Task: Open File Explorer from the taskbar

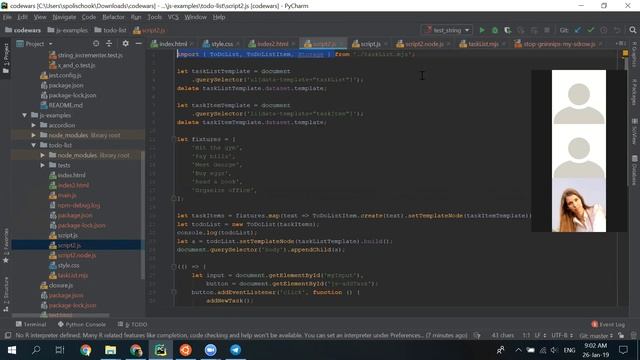Action: [x=111, y=350]
